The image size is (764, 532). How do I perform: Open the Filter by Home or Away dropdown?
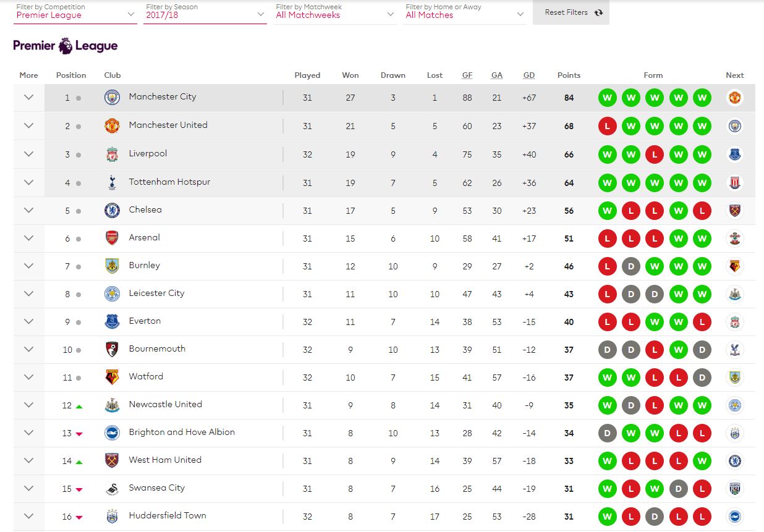[465, 12]
